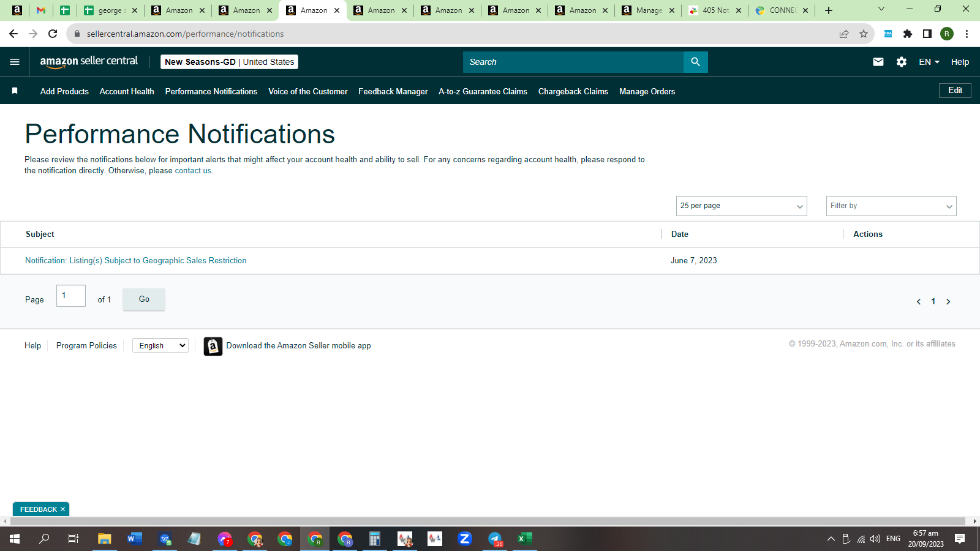Go to A-to-z Guarantee Claims
This screenshot has width=980, height=551.
(483, 91)
